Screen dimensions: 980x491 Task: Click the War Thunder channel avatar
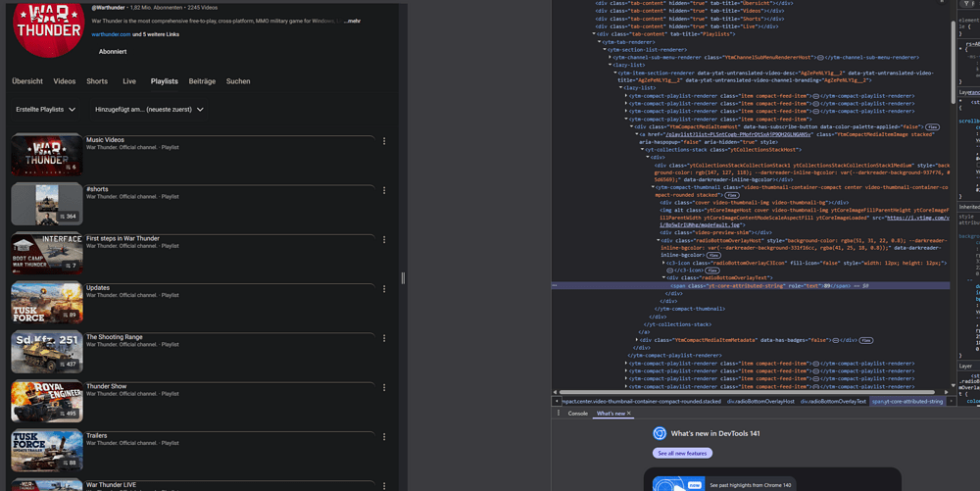click(x=47, y=29)
